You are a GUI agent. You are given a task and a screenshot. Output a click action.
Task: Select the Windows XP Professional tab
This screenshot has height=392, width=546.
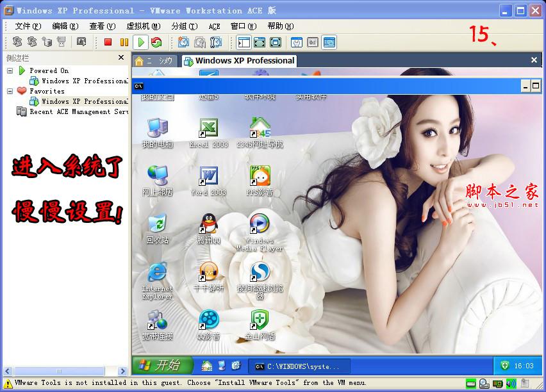point(239,61)
